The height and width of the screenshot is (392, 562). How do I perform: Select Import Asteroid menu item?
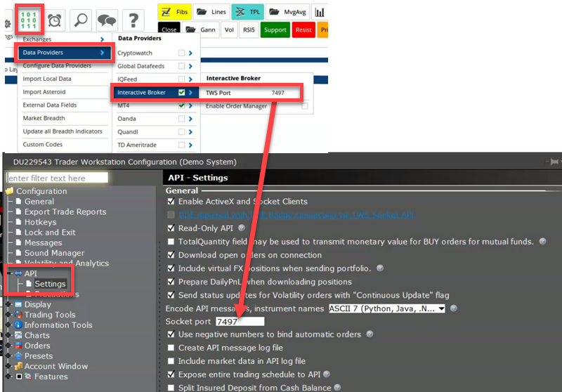(x=63, y=92)
